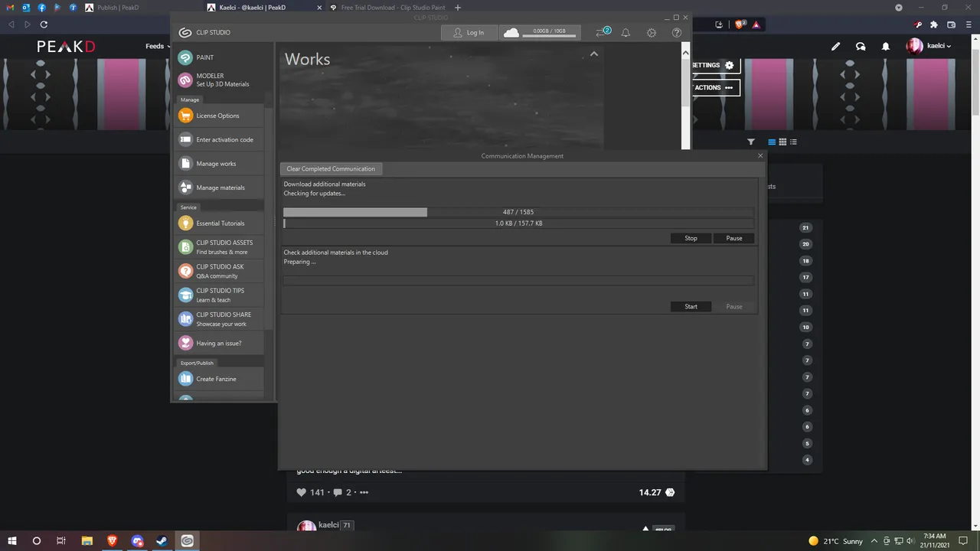
Task: Open pinned Facebook tab
Action: (41, 8)
